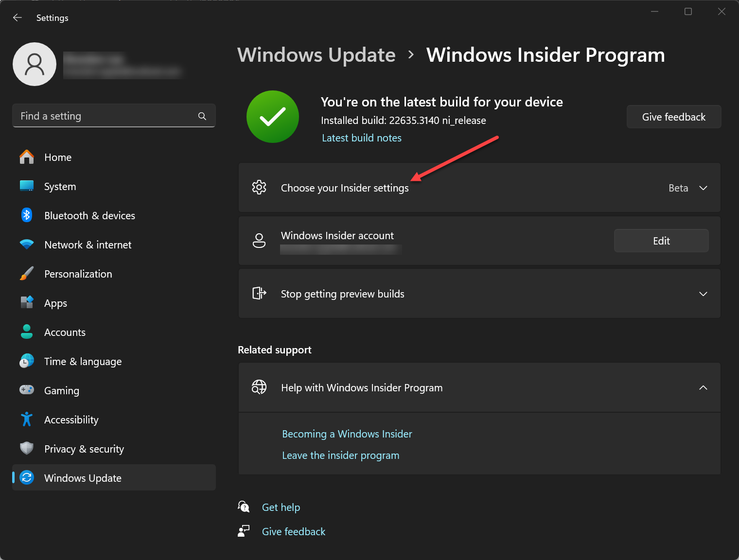739x560 pixels.
Task: Click the Get help chat icon
Action: (244, 507)
